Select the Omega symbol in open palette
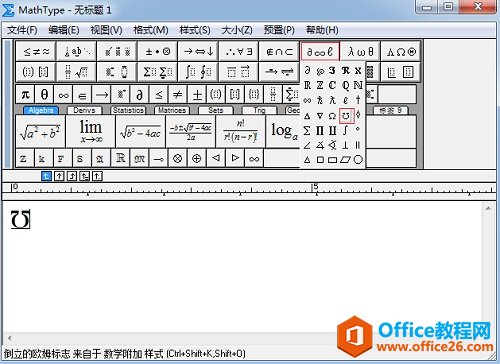 click(332, 116)
